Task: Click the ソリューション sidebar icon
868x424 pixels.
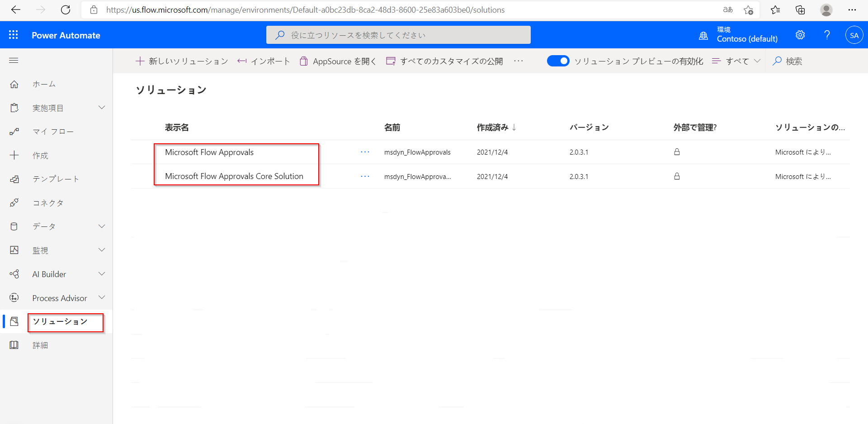Action: click(14, 321)
